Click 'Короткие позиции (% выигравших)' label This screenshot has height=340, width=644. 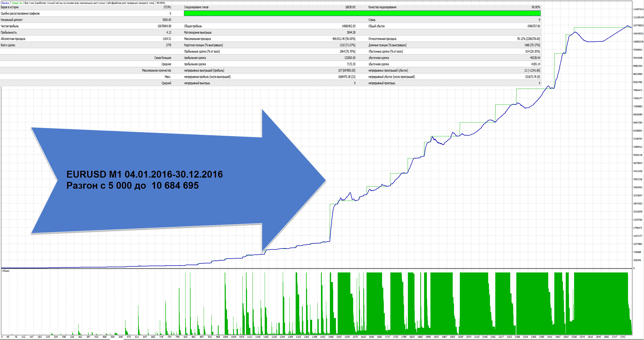(203, 45)
